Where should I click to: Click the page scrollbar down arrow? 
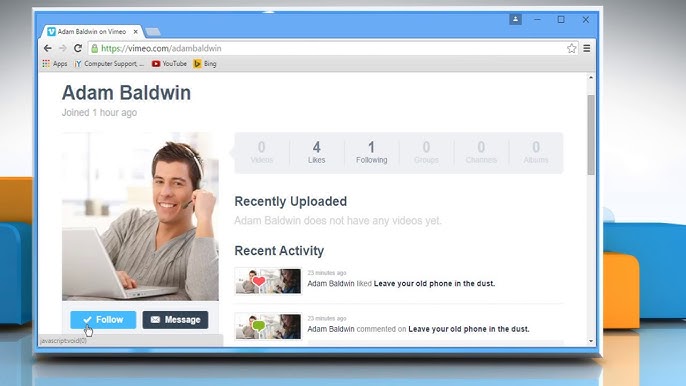click(591, 341)
